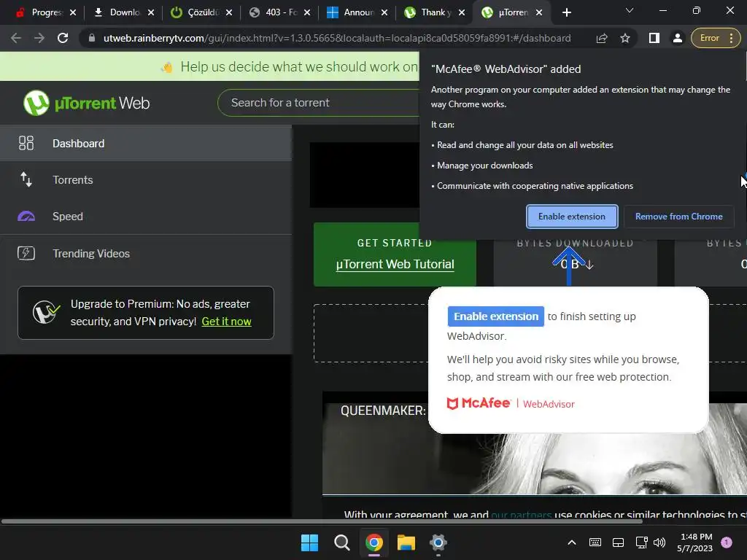Click the browser forward arrow
The image size is (747, 560).
39,38
